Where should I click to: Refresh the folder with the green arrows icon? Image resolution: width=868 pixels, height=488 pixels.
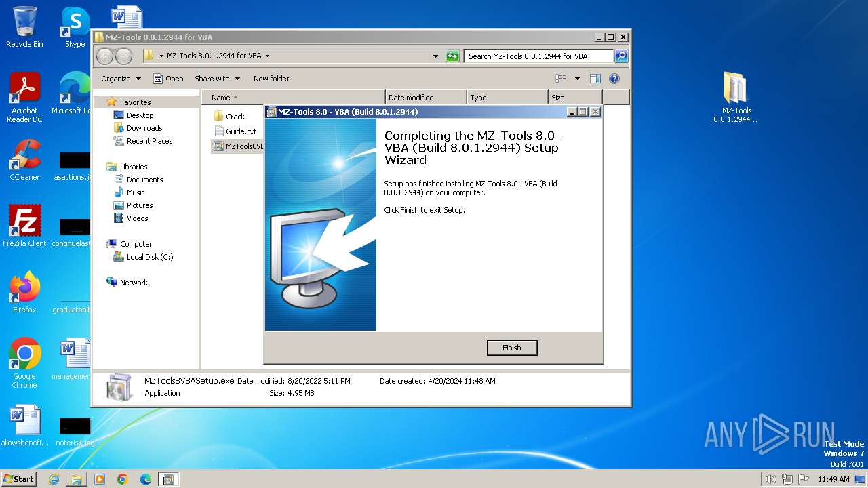click(x=452, y=56)
